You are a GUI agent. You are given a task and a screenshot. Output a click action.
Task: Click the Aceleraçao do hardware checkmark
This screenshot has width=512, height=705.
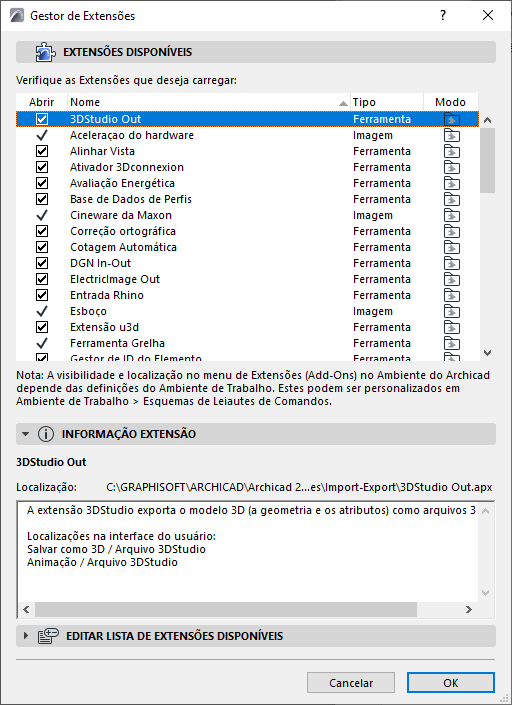click(x=42, y=135)
